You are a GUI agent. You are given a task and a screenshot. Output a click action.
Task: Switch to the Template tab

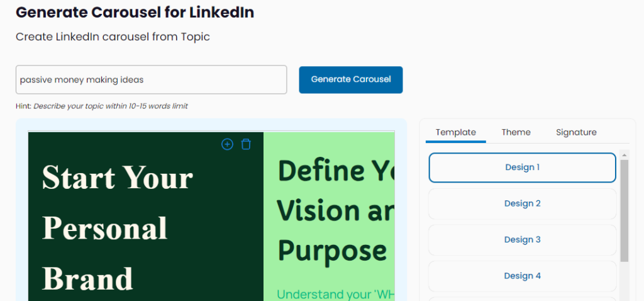pyautogui.click(x=455, y=132)
